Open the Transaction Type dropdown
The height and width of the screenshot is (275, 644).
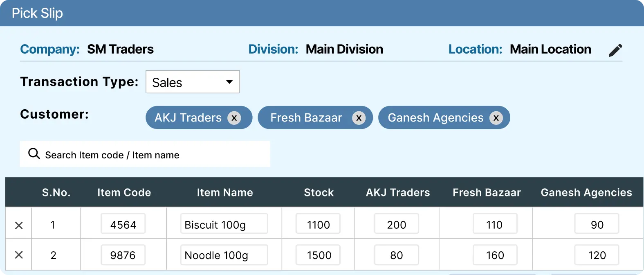193,82
